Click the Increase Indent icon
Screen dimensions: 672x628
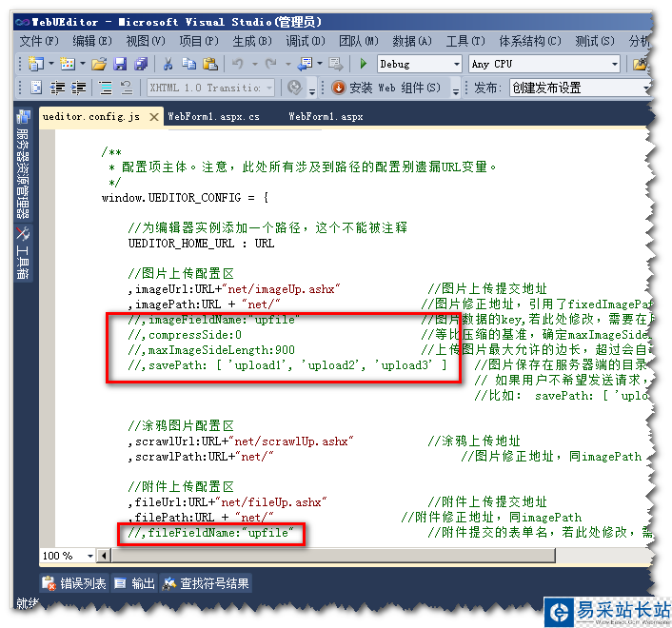(78, 88)
